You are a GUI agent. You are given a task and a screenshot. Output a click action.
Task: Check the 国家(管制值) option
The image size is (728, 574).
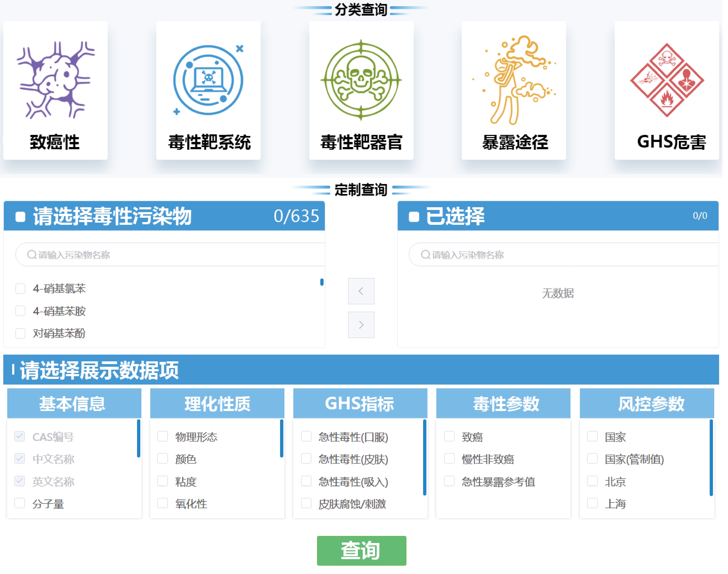[592, 458]
